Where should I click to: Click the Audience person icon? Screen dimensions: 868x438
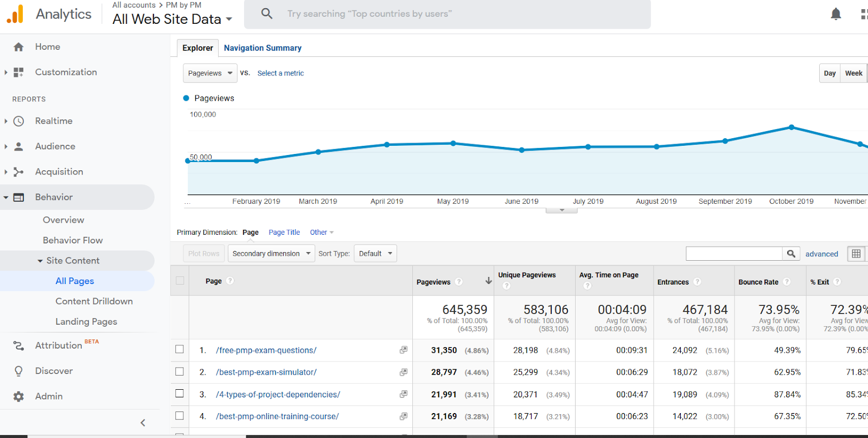point(18,146)
